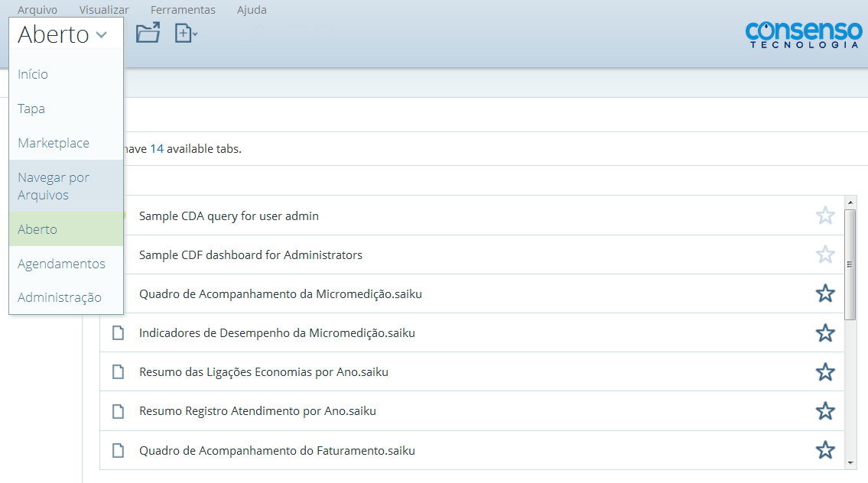Image resolution: width=868 pixels, height=483 pixels.
Task: Click the file icon beside Quadro de Acompanhamento do Faturamento.saiku
Action: click(x=117, y=450)
